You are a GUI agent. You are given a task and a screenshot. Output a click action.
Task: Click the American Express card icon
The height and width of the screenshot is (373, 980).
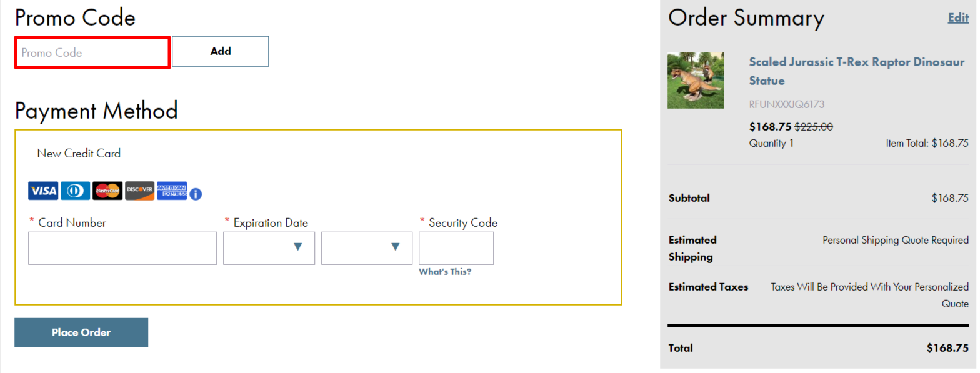(172, 191)
